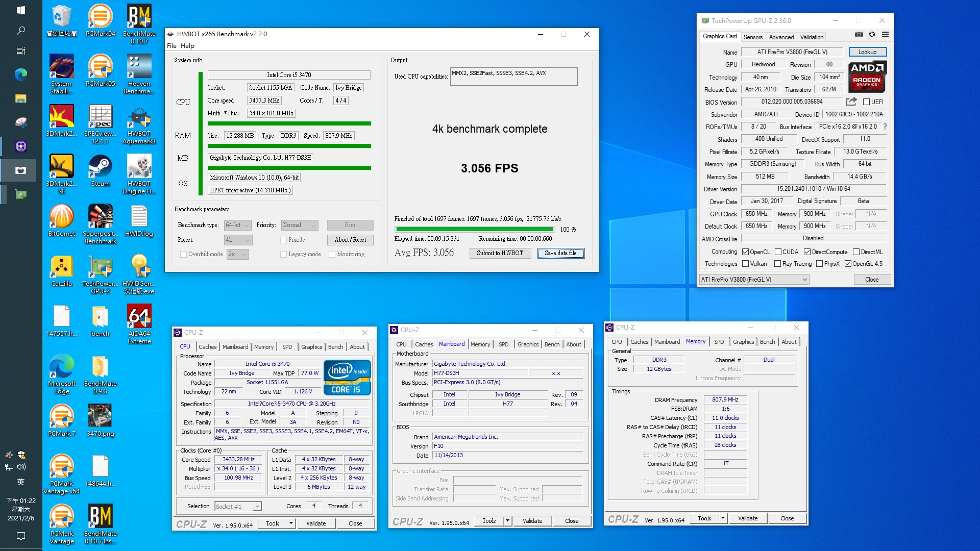The image size is (980, 551).
Task: Launch Heaven Benchmark desktop icon
Action: click(139, 74)
